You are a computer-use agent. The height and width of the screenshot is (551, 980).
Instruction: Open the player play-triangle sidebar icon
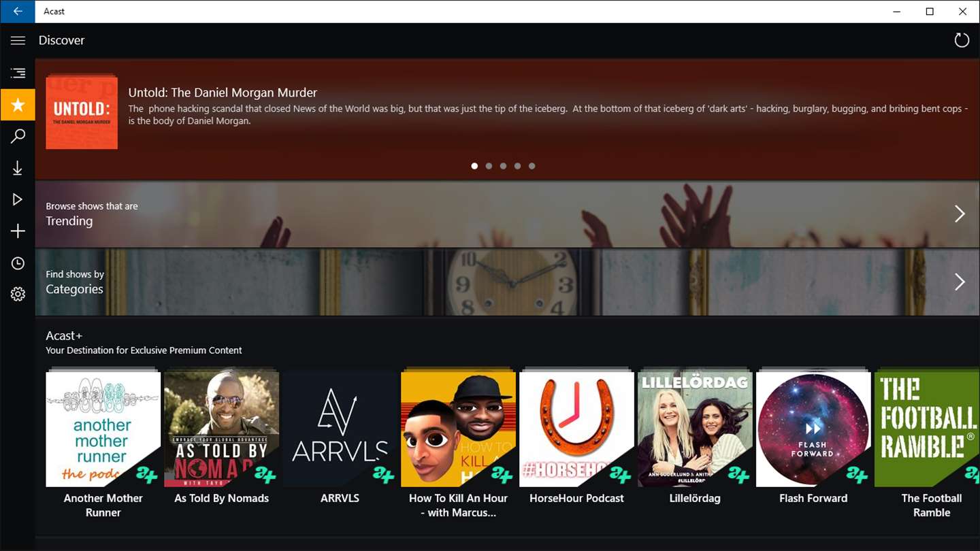18,199
